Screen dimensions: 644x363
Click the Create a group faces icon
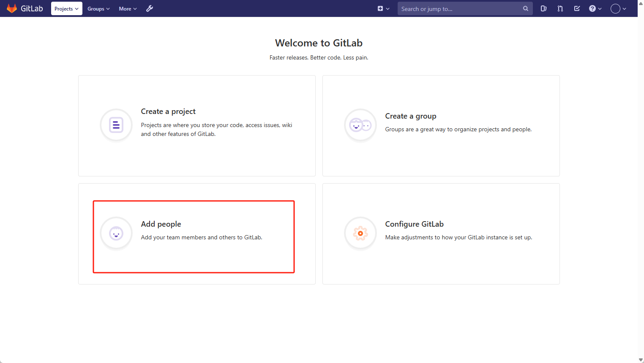[360, 125]
